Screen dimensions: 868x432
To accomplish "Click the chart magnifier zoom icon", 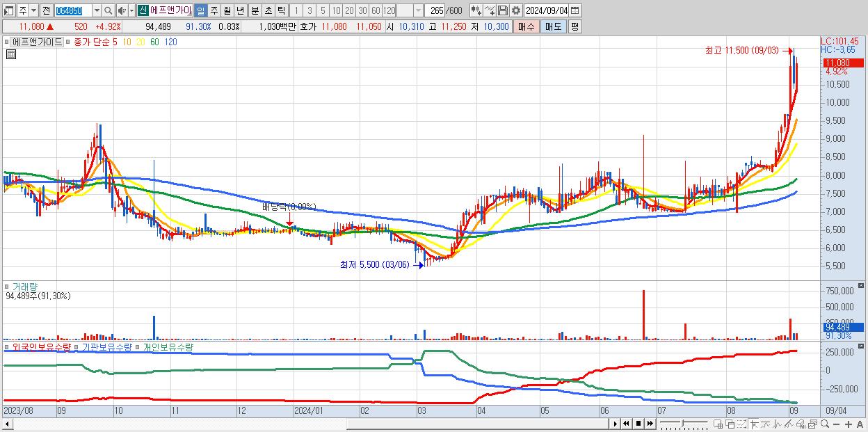I will coord(825,424).
